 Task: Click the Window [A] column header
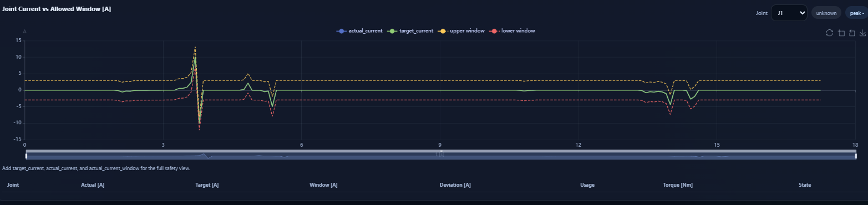point(323,184)
